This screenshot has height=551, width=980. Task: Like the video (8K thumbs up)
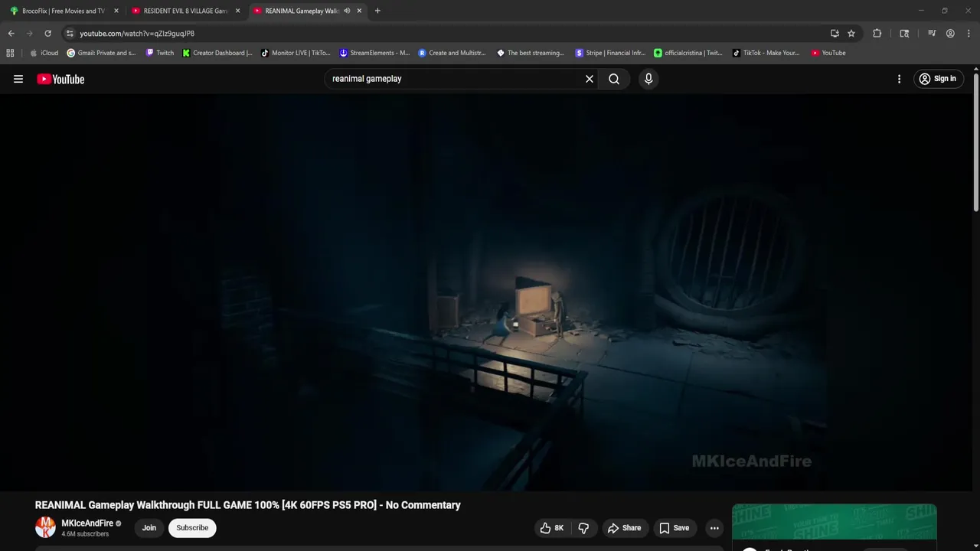click(552, 528)
